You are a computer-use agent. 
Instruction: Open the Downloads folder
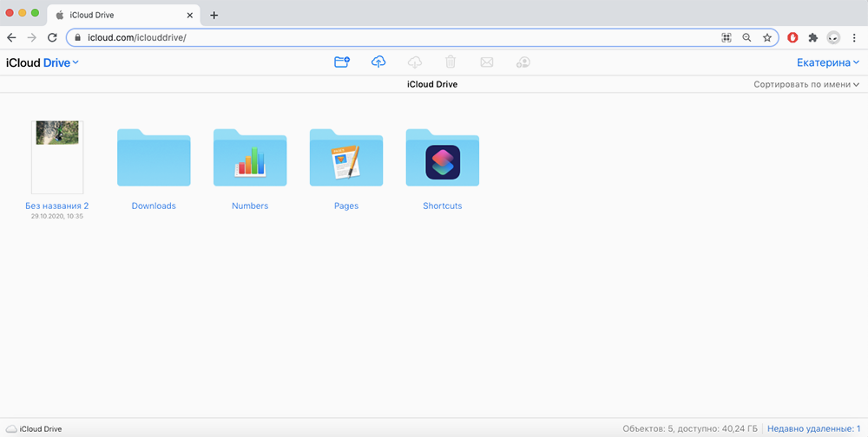(x=154, y=159)
